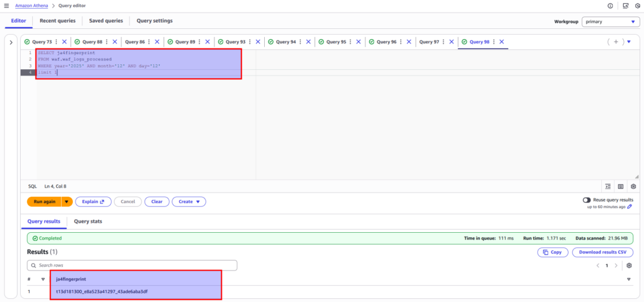Edit reuse query results duration pencil
The image size is (644, 302).
(x=630, y=206)
